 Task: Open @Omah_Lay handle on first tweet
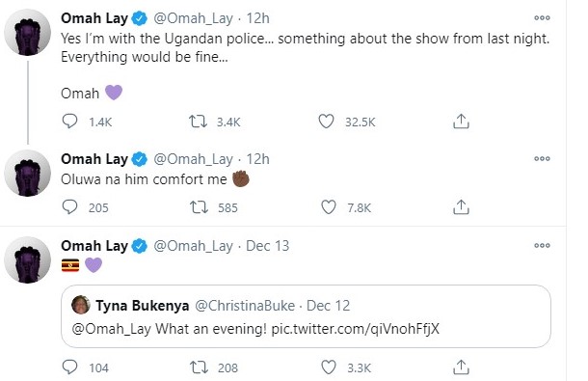pyautogui.click(x=193, y=18)
